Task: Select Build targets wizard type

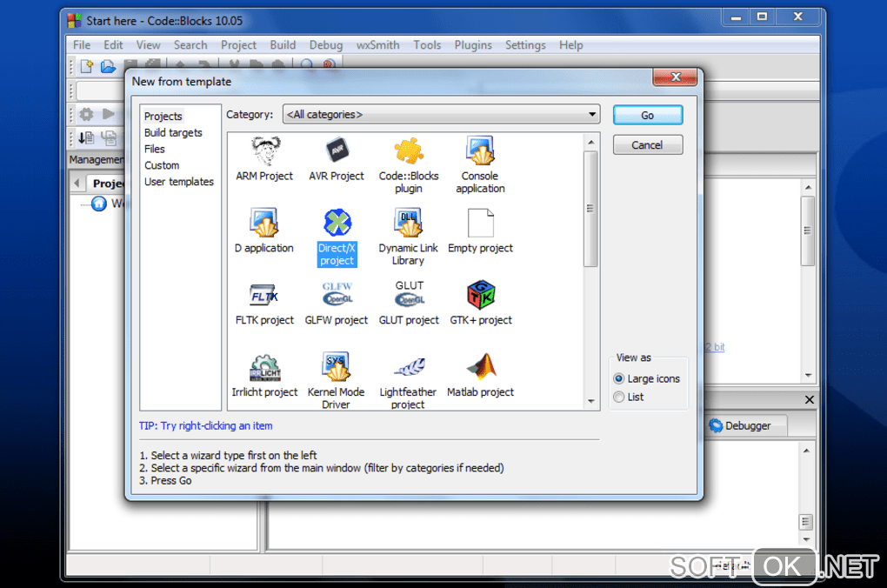Action: coord(173,132)
